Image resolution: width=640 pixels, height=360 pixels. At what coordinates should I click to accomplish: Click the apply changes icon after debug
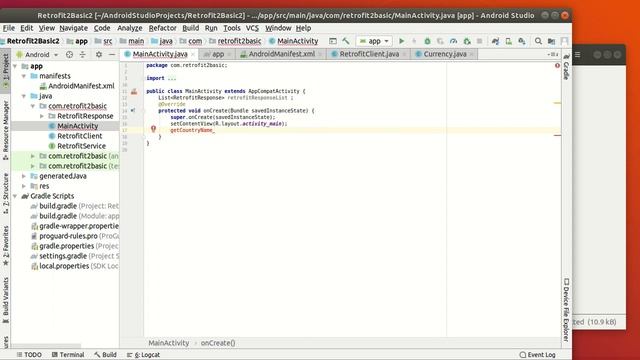click(x=440, y=41)
